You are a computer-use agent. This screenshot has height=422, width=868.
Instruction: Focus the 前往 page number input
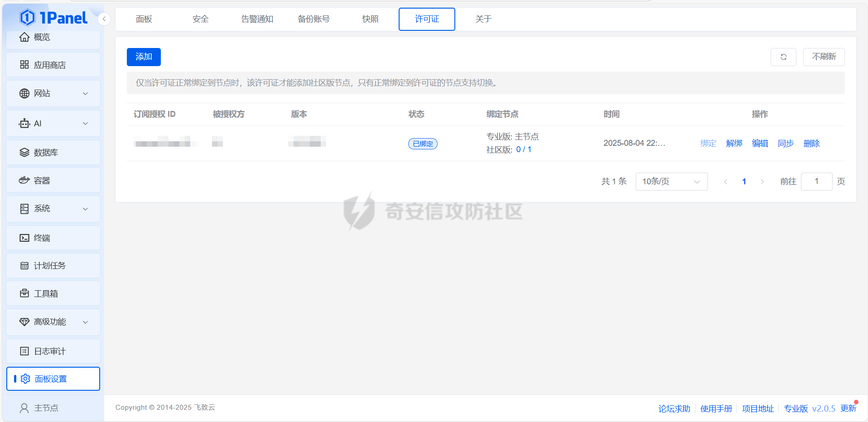816,182
